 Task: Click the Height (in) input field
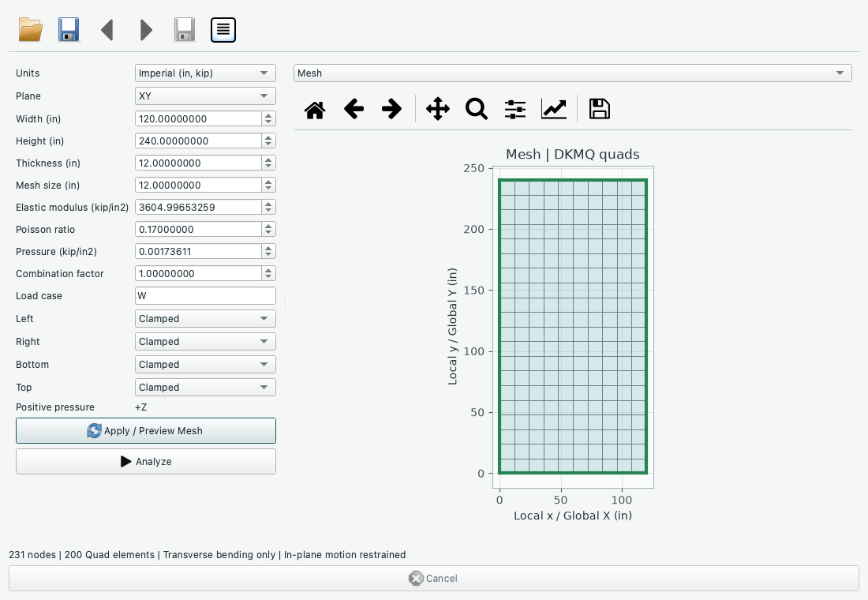pyautogui.click(x=198, y=141)
